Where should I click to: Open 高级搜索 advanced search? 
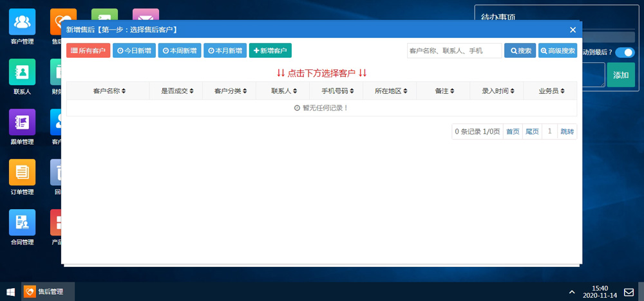tap(558, 51)
